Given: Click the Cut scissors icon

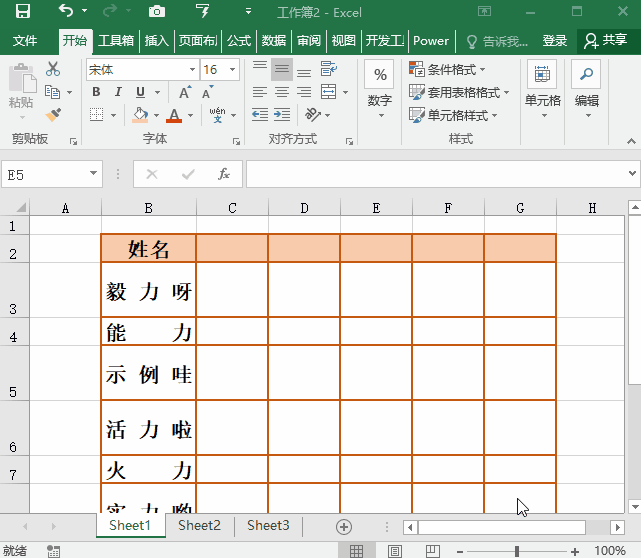Looking at the screenshot, I should [53, 69].
